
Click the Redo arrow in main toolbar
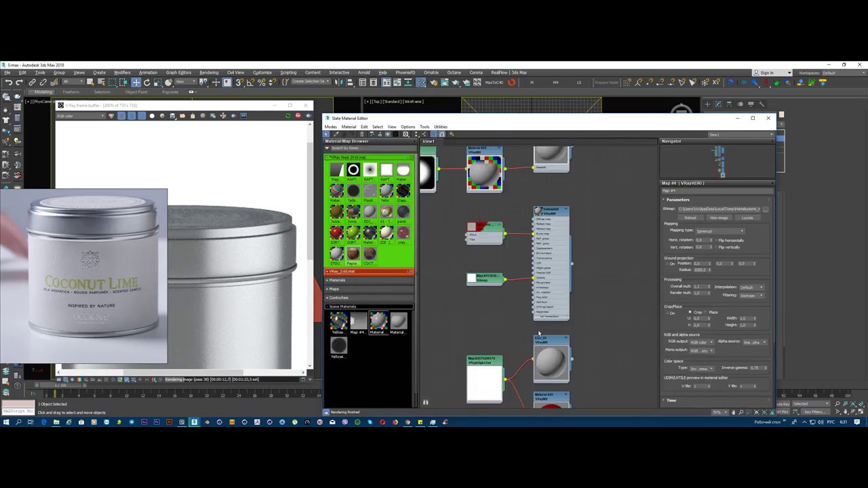tap(19, 83)
